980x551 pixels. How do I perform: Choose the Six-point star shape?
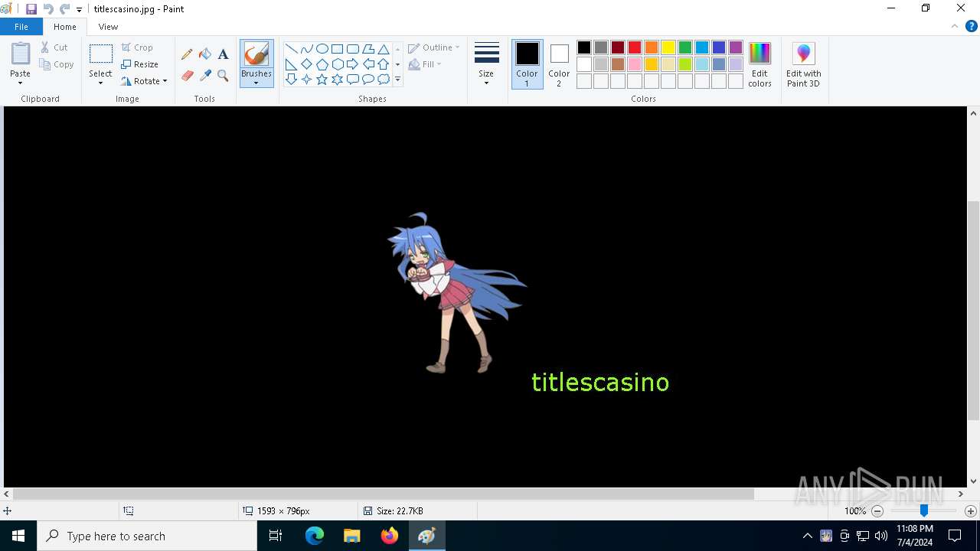tap(338, 80)
